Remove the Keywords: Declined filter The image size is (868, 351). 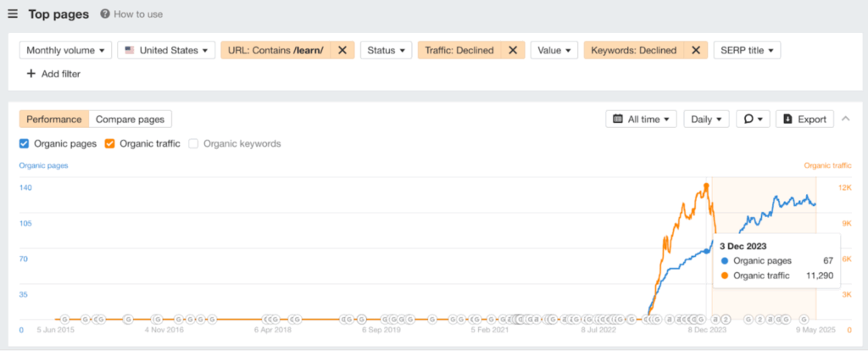[695, 50]
